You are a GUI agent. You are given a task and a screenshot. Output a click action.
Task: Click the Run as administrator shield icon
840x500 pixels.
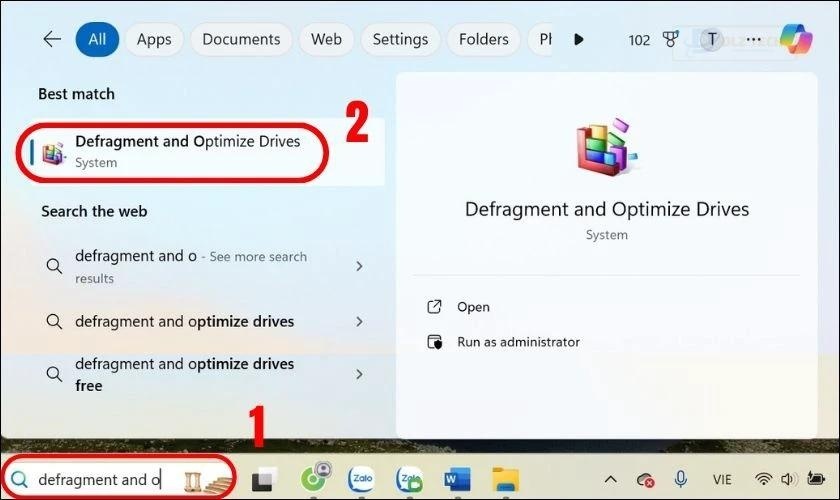[x=434, y=342]
